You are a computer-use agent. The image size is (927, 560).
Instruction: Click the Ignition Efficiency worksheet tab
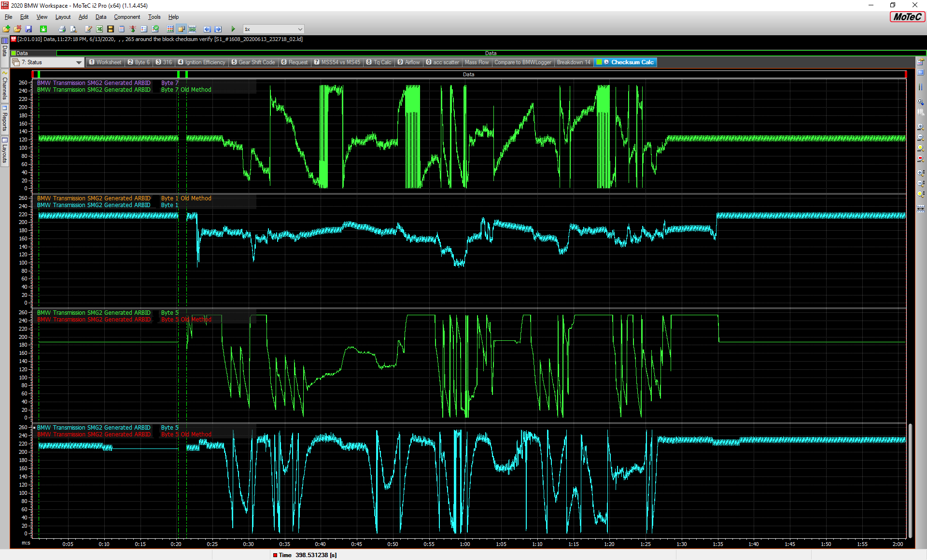[202, 62]
